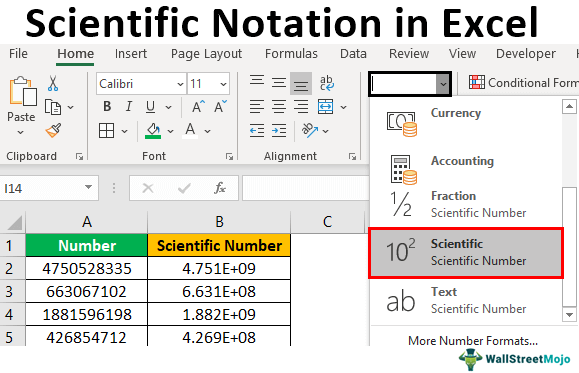Align cell text to the right
This screenshot has height=373, width=579.
(301, 107)
